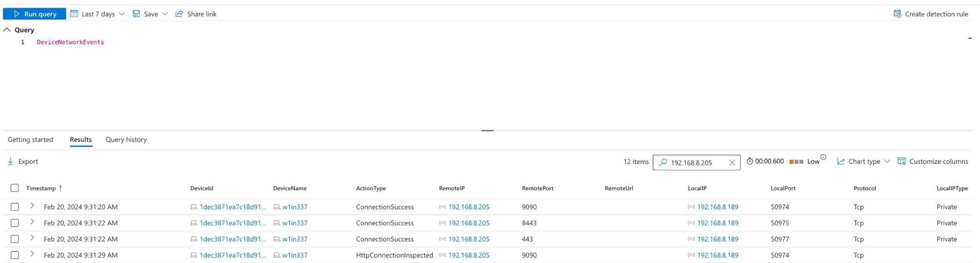Click the search field containing 192.168.8.205
Viewport: 980px width, 263px height.
[x=697, y=162]
